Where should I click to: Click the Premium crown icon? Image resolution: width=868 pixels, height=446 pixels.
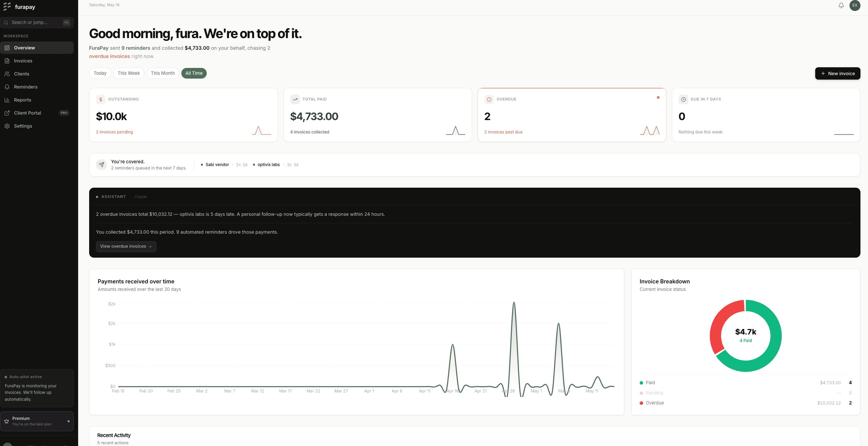click(7, 421)
